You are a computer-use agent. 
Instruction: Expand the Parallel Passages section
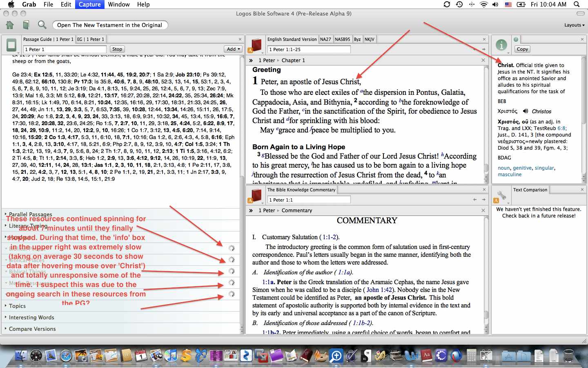pyautogui.click(x=31, y=214)
